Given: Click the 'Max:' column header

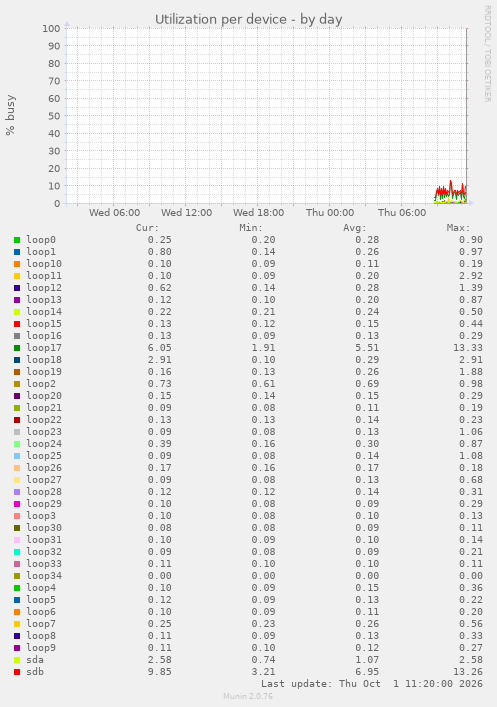Looking at the screenshot, I should coord(458,228).
